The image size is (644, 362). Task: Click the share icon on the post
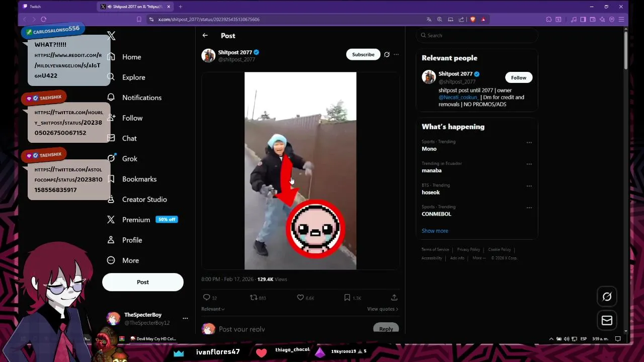[x=394, y=298]
